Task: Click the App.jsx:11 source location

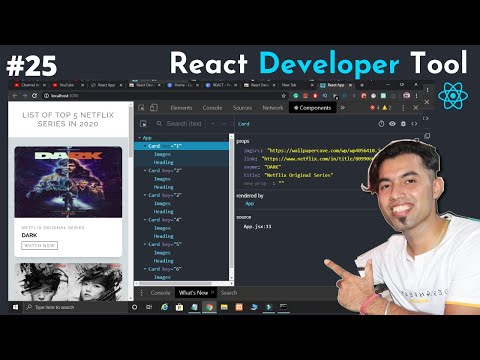Action: coord(257,226)
